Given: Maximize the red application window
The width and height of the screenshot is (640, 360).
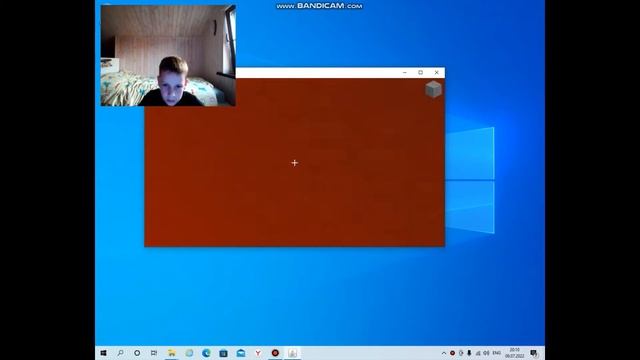Looking at the screenshot, I should click(x=420, y=73).
